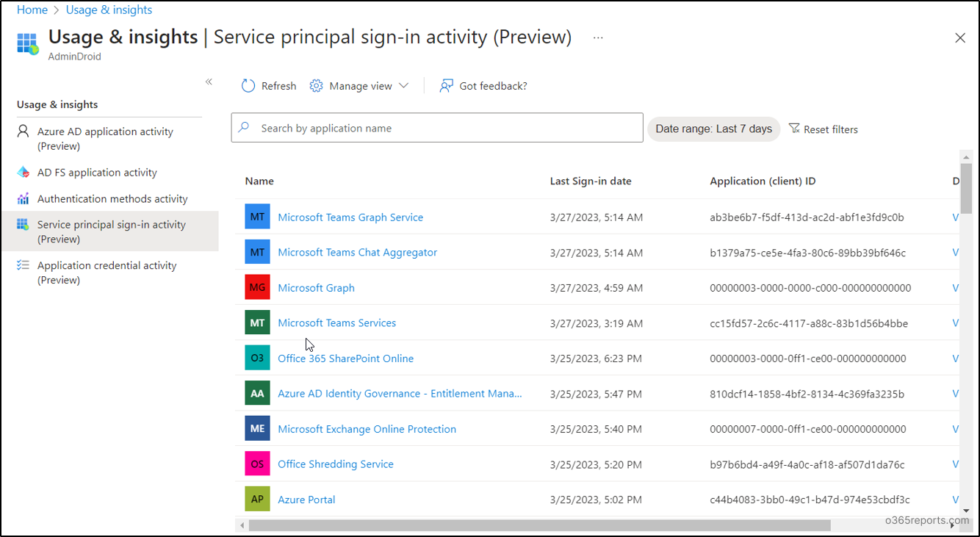
Task: Go to Home breadcrumb link
Action: [32, 10]
